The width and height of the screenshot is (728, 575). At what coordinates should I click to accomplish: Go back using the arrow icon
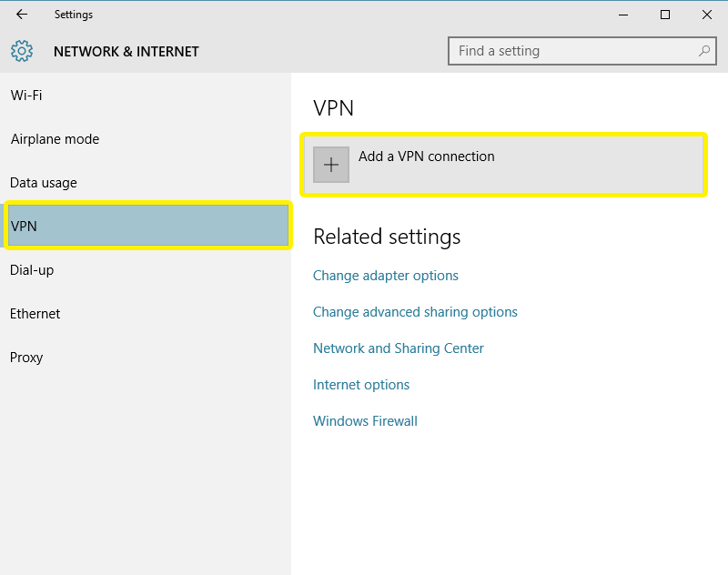pos(22,15)
